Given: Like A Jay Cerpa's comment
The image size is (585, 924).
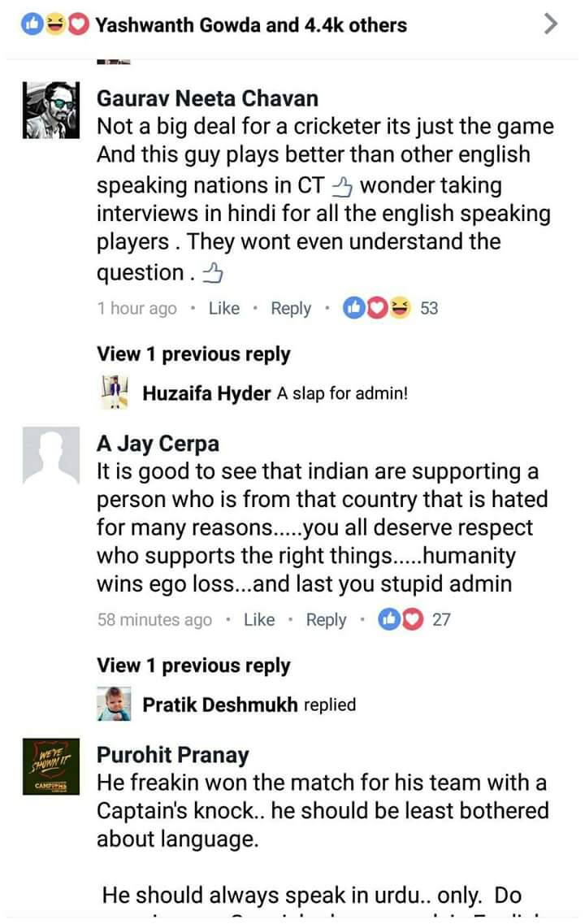Looking at the screenshot, I should coord(259,619).
